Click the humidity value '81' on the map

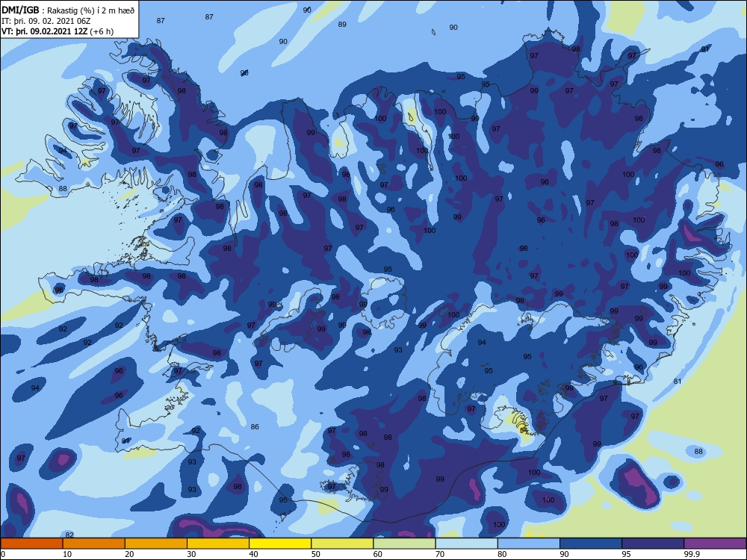pos(678,381)
